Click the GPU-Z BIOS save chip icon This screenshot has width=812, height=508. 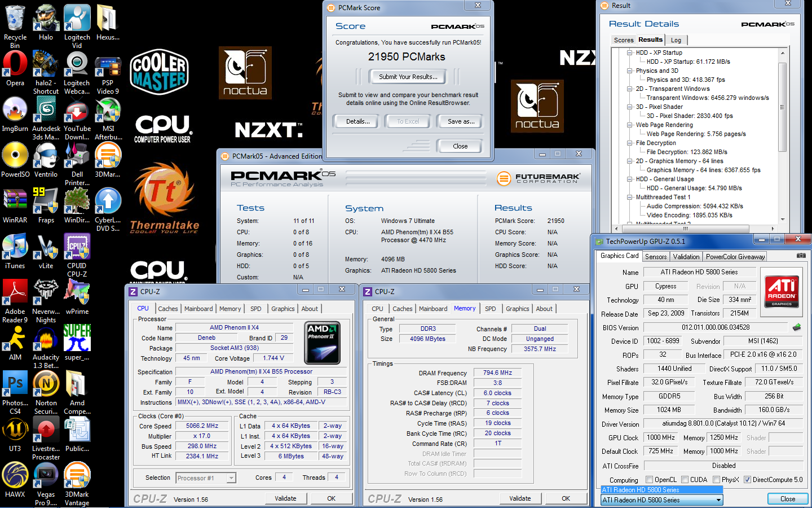coord(797,327)
